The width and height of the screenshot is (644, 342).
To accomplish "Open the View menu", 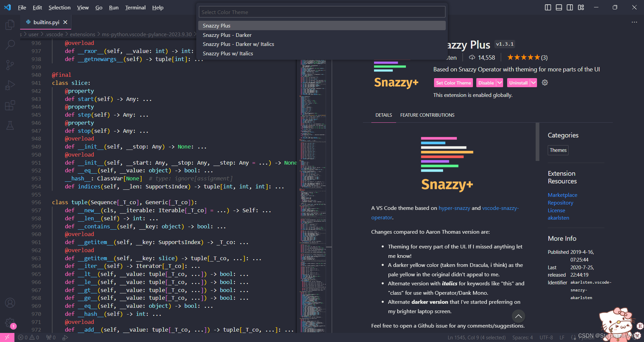I will [83, 7].
